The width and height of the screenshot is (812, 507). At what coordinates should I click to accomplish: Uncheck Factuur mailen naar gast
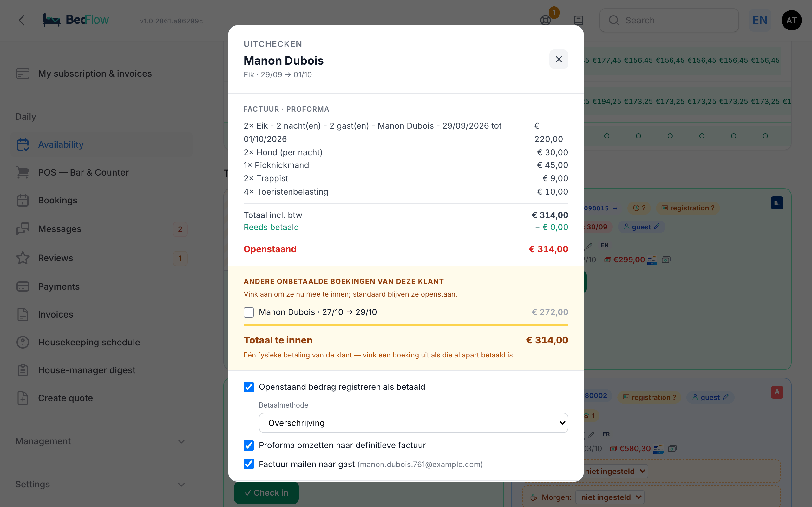pos(249,464)
